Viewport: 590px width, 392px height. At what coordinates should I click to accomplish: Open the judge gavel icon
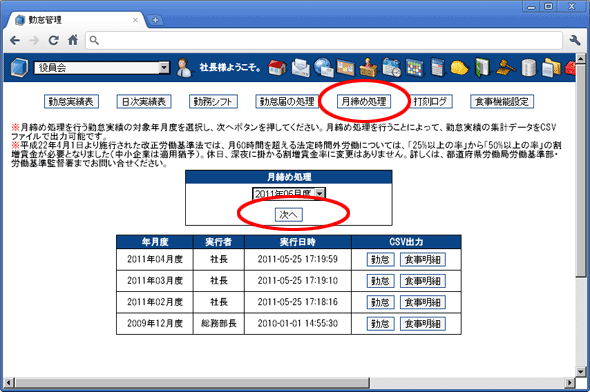click(505, 68)
